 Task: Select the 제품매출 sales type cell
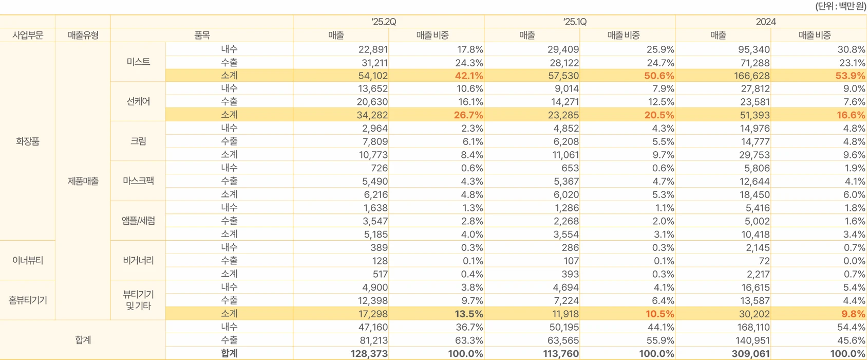tap(83, 181)
